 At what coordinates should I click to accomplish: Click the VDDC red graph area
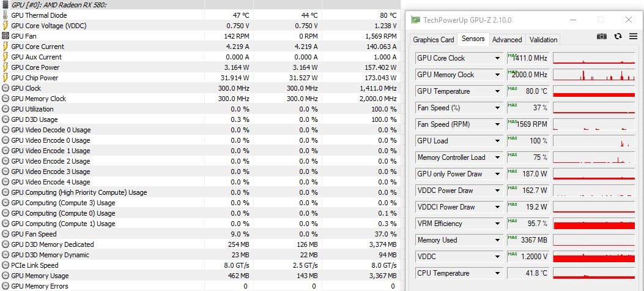594,257
